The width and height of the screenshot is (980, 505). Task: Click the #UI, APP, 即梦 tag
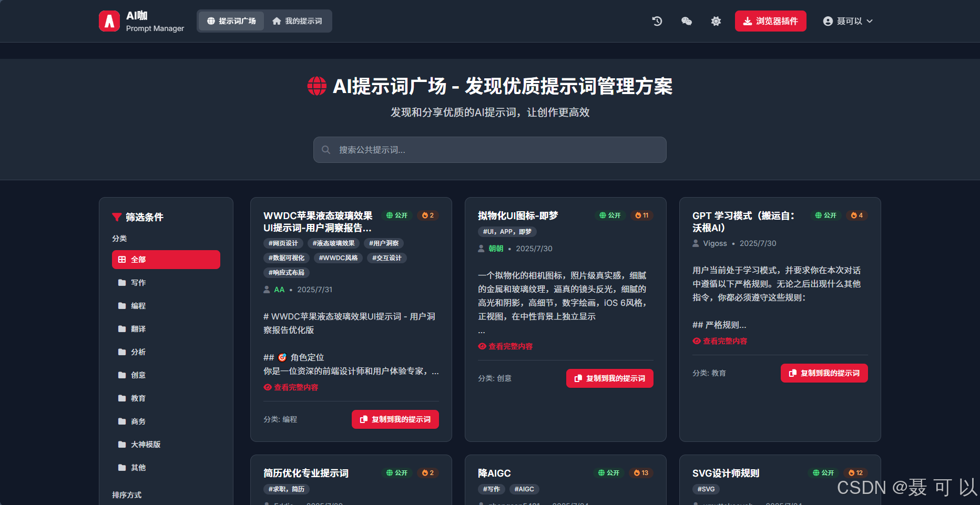507,232
